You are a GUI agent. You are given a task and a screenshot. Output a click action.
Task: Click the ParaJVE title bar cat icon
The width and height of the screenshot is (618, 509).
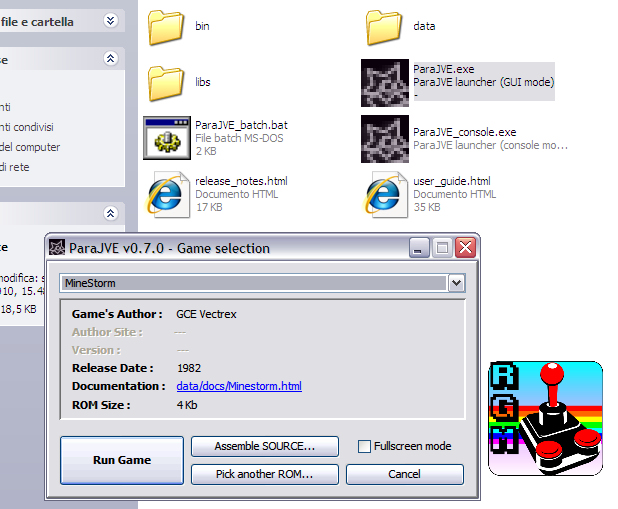click(57, 248)
